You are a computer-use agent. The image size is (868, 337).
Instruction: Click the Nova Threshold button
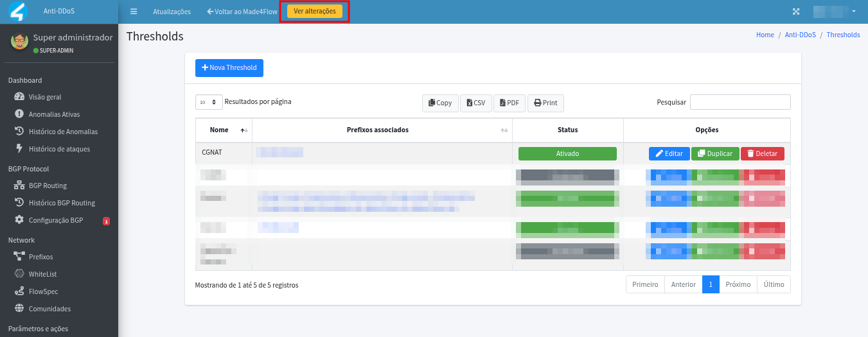click(229, 68)
